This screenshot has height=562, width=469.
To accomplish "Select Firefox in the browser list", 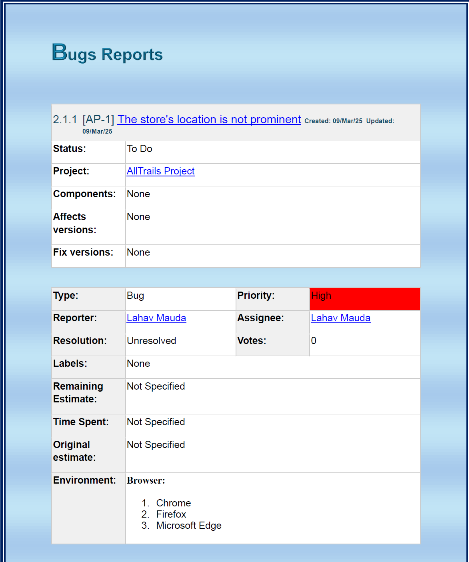I will pos(171,514).
